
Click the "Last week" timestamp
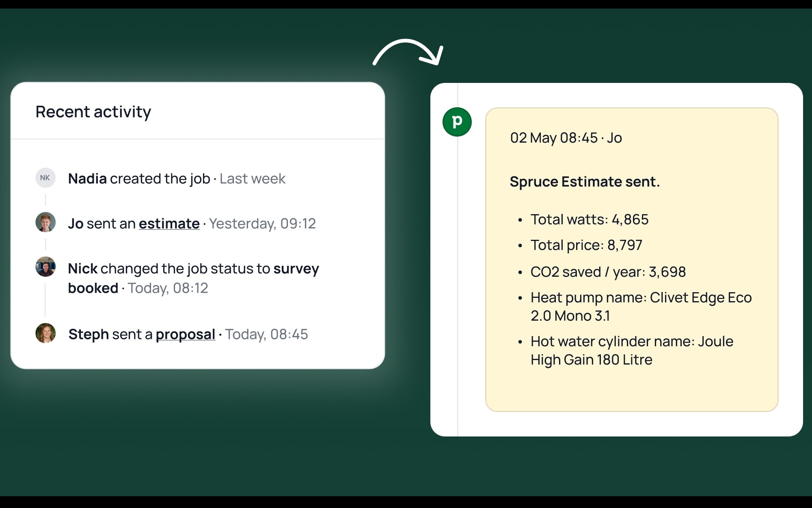point(253,179)
